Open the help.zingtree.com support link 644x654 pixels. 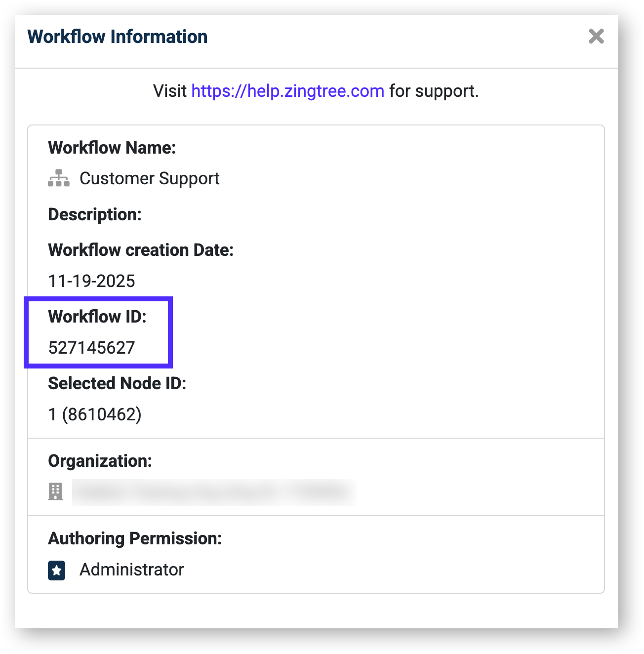tap(287, 91)
